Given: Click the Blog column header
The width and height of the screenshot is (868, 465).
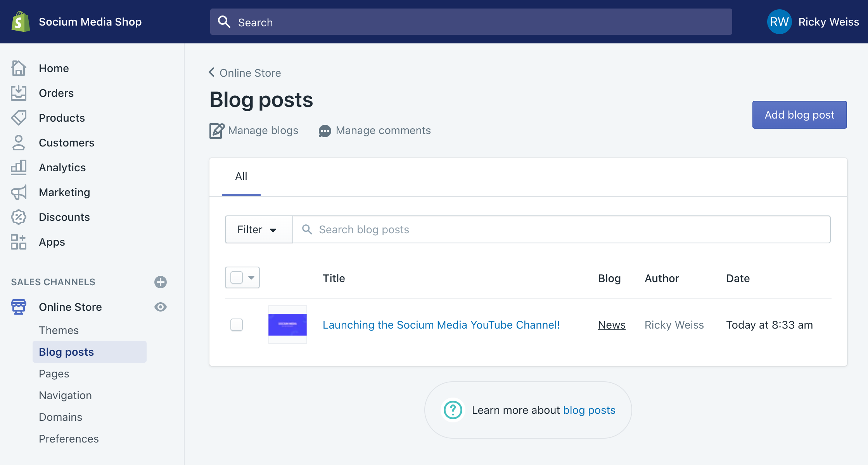Looking at the screenshot, I should [x=609, y=278].
